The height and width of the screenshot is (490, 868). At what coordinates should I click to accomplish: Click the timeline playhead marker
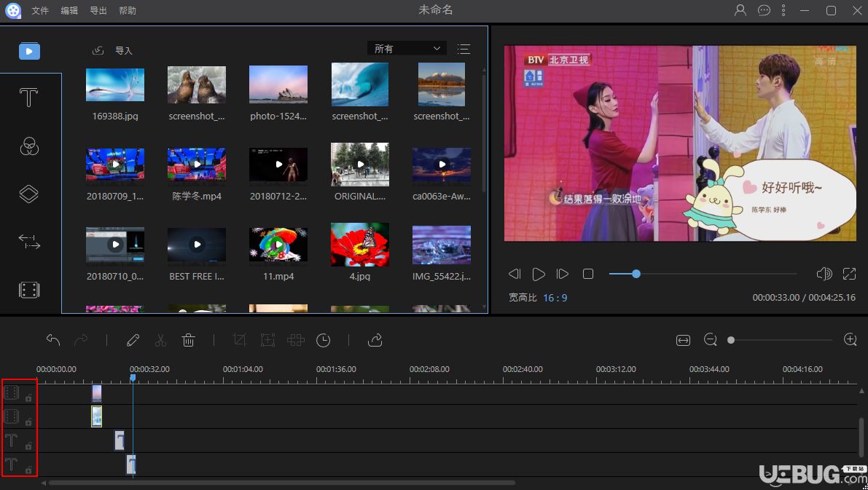tap(133, 378)
